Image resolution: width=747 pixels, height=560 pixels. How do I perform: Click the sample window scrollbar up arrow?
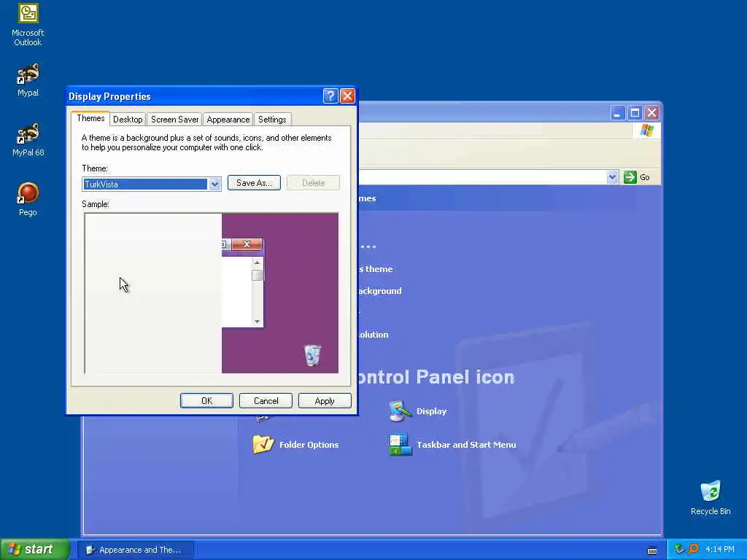pyautogui.click(x=257, y=262)
